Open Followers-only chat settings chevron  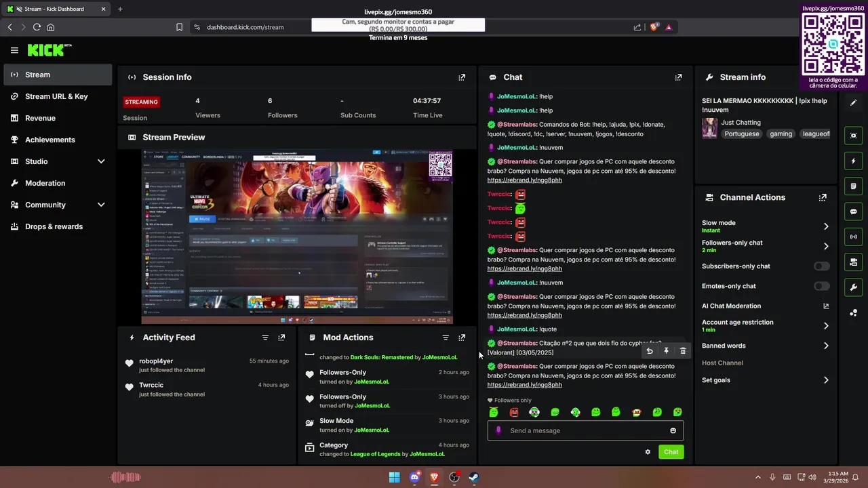click(826, 246)
